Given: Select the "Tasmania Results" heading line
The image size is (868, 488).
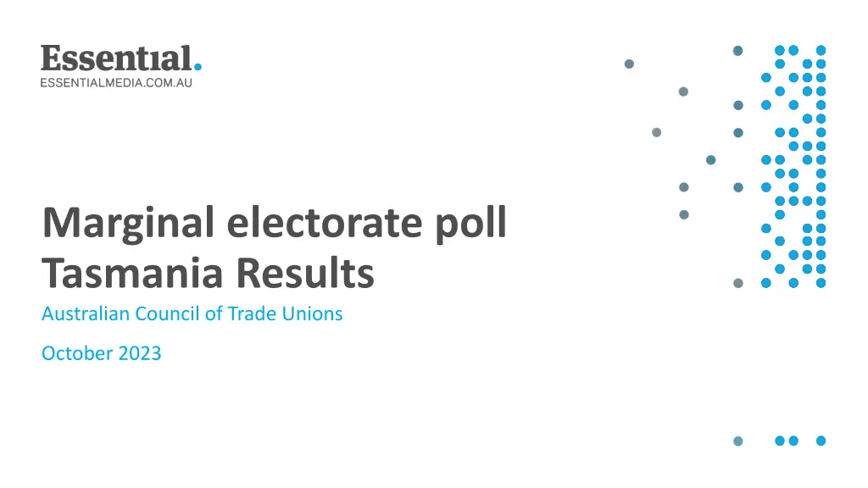Looking at the screenshot, I should pos(208,273).
